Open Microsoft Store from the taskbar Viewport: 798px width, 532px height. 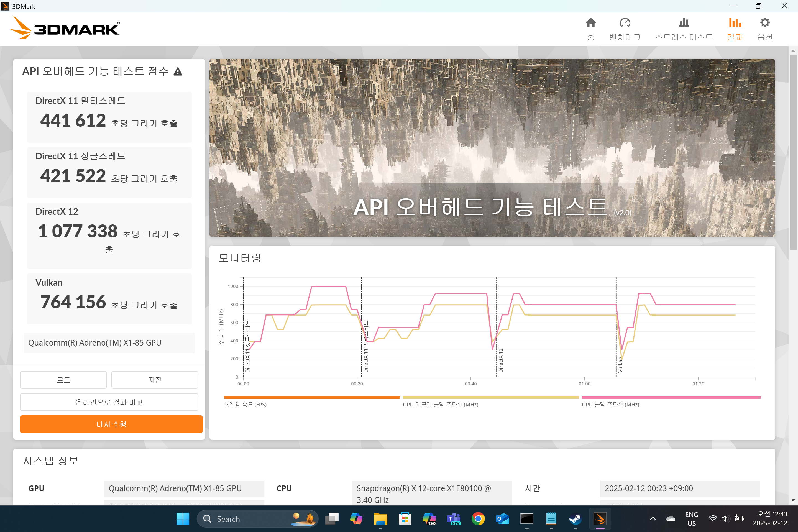(x=405, y=519)
